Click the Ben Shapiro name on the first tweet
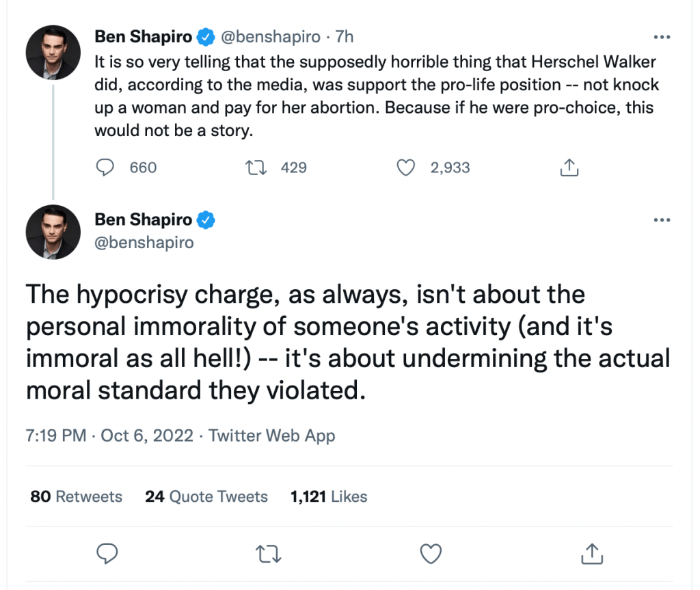The width and height of the screenshot is (700, 590). pos(144,36)
